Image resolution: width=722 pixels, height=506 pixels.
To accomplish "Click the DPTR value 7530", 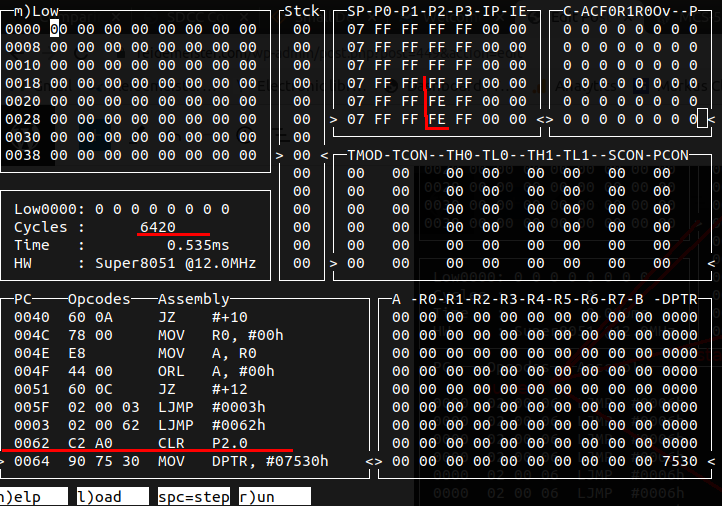I will (680, 461).
